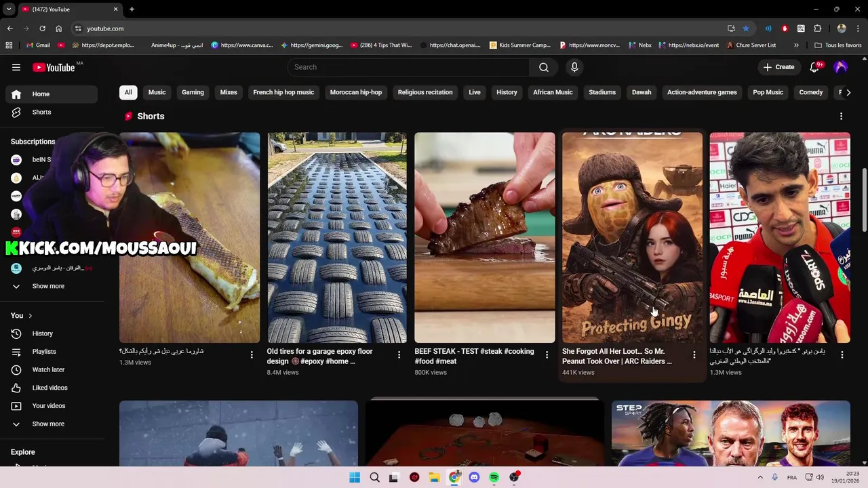Open the Tous les favoris folder
The image size is (868, 488).
coord(837,45)
